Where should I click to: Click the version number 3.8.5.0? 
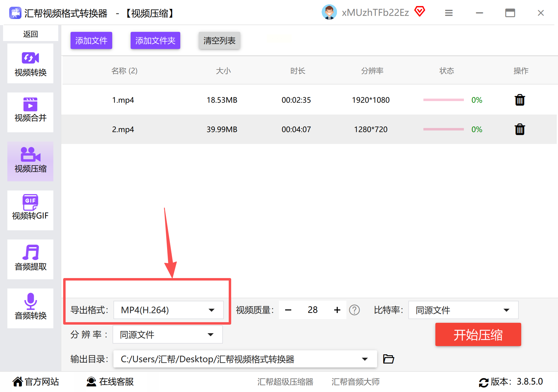pyautogui.click(x=530, y=382)
